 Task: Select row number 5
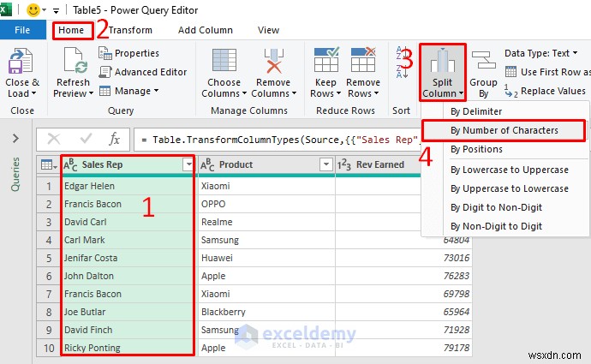pos(49,258)
